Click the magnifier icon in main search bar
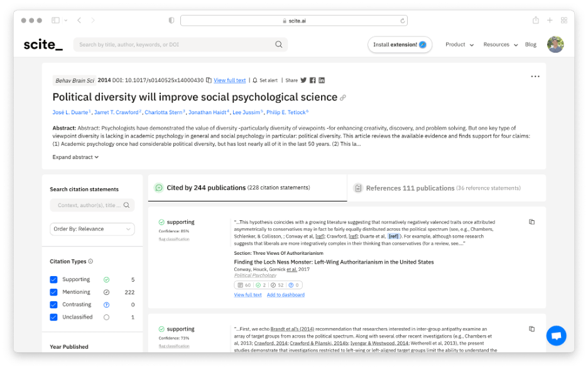Screen dimensions: 588x369 pyautogui.click(x=279, y=45)
